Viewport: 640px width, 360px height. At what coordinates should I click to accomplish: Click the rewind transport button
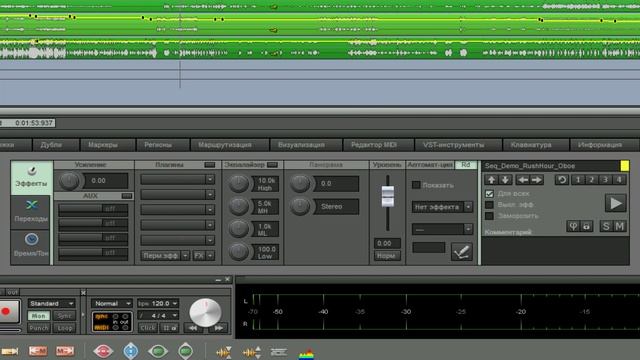(x=193, y=327)
